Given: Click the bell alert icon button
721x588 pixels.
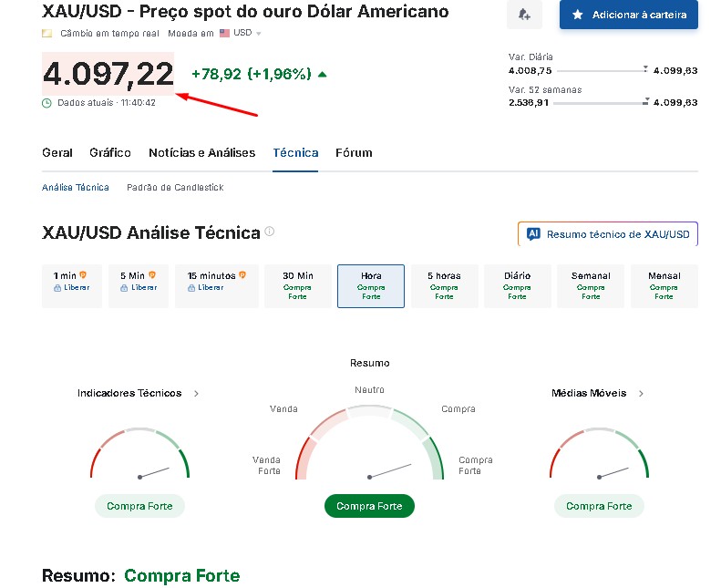Looking at the screenshot, I should coord(524,15).
